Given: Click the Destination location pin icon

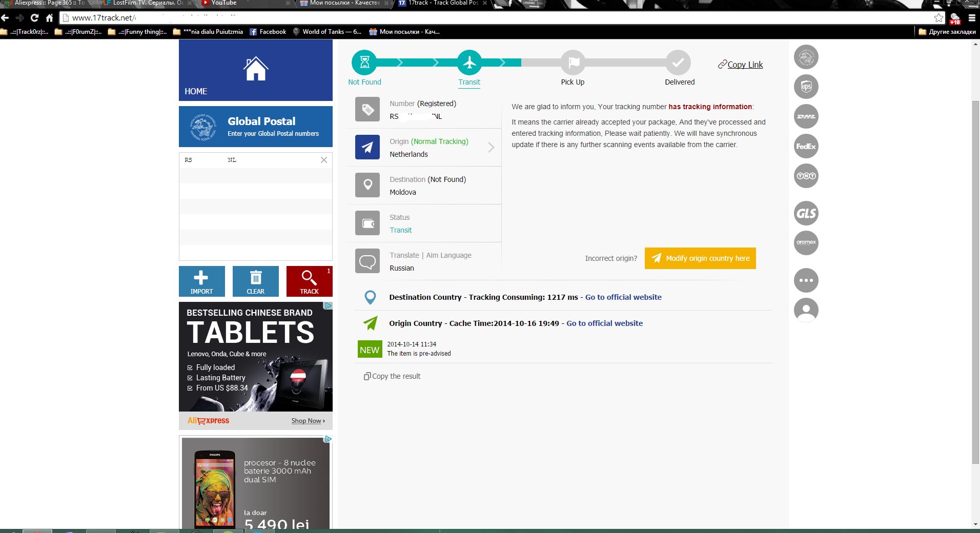Looking at the screenshot, I should (367, 185).
